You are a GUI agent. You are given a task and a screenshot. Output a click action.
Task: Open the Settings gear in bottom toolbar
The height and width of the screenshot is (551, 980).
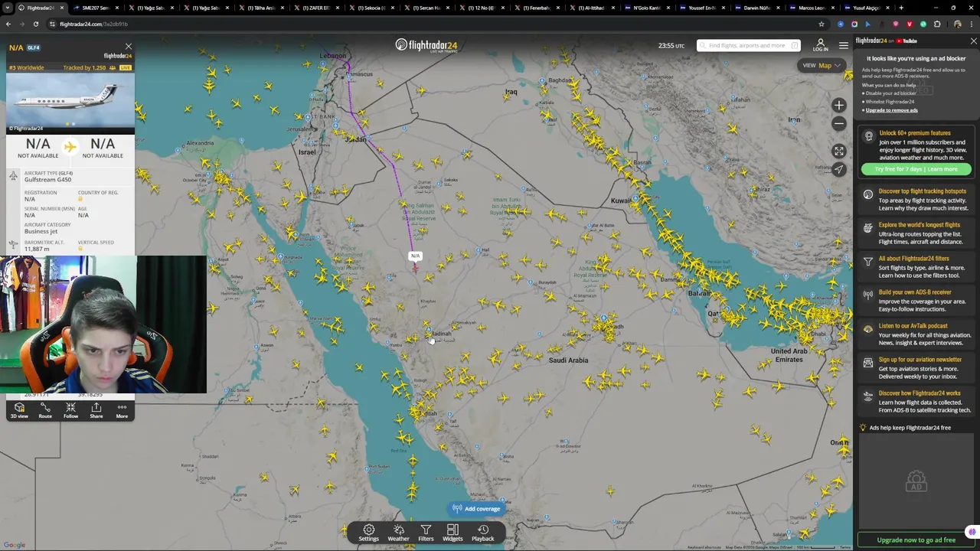368,533
